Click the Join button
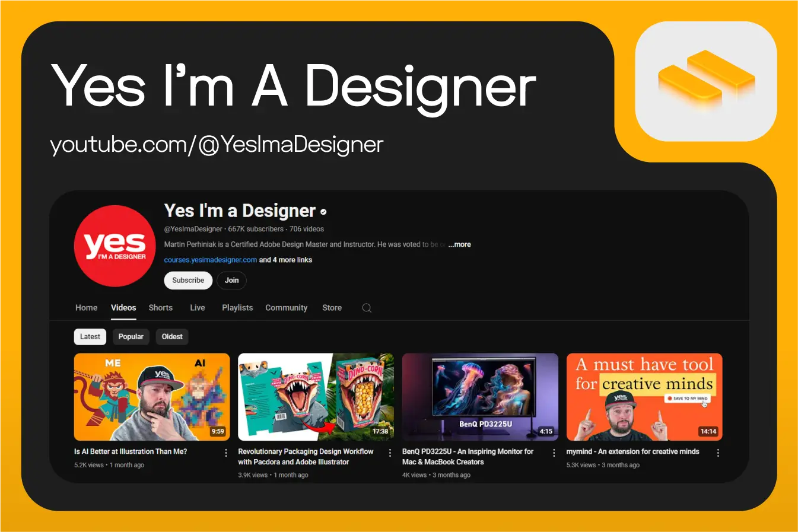 click(231, 280)
